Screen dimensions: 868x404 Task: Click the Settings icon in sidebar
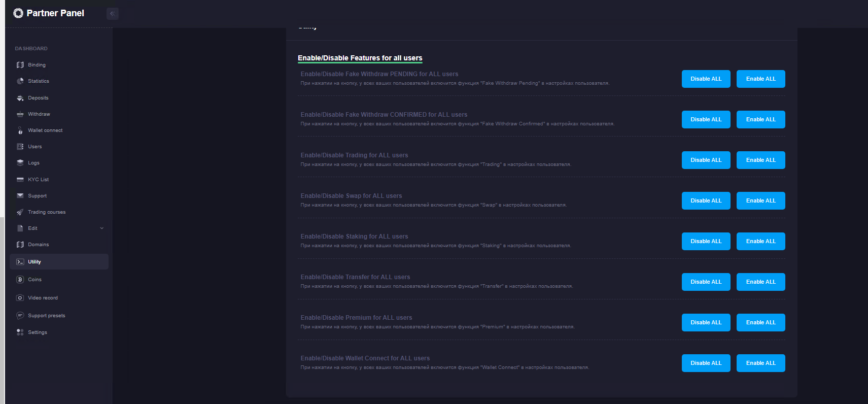coord(20,332)
